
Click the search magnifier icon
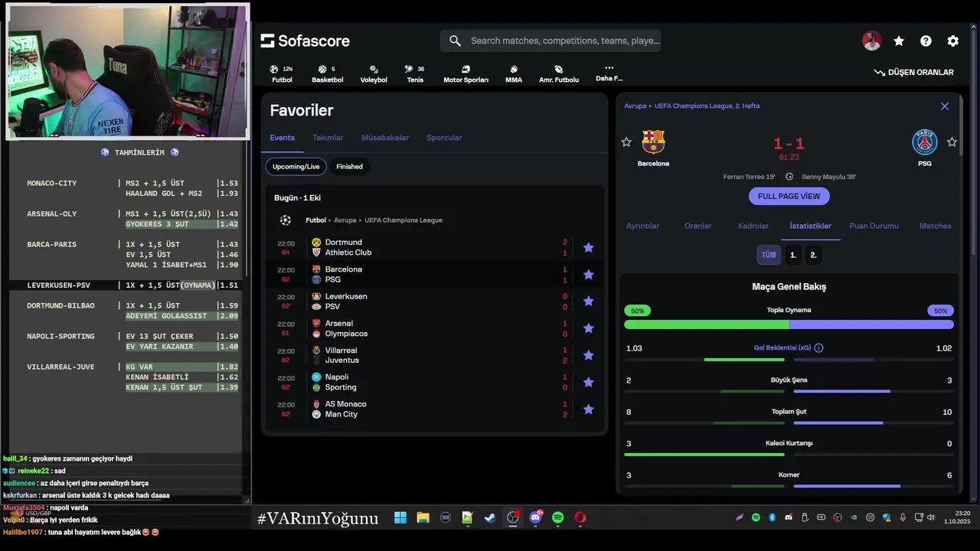(x=455, y=41)
